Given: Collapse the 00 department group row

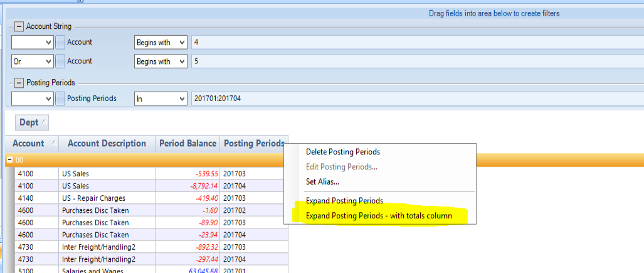Looking at the screenshot, I should click(10, 160).
